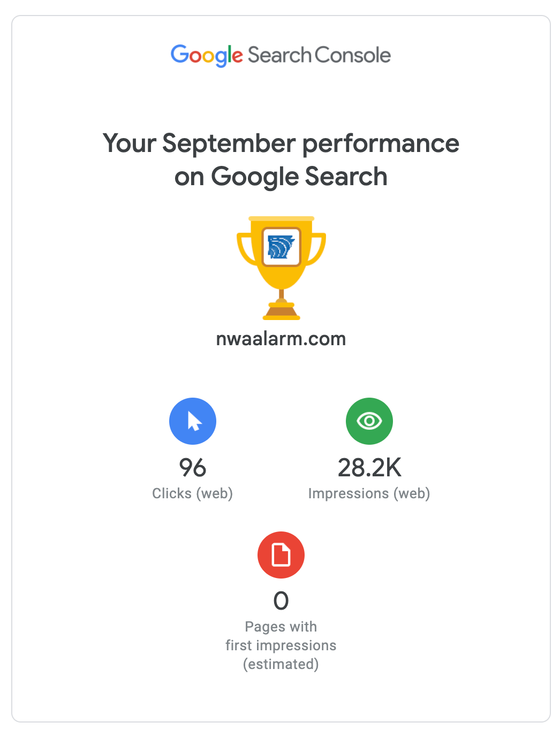Click the colorful Google wordmark logo
The image size is (560, 730).
click(x=206, y=55)
